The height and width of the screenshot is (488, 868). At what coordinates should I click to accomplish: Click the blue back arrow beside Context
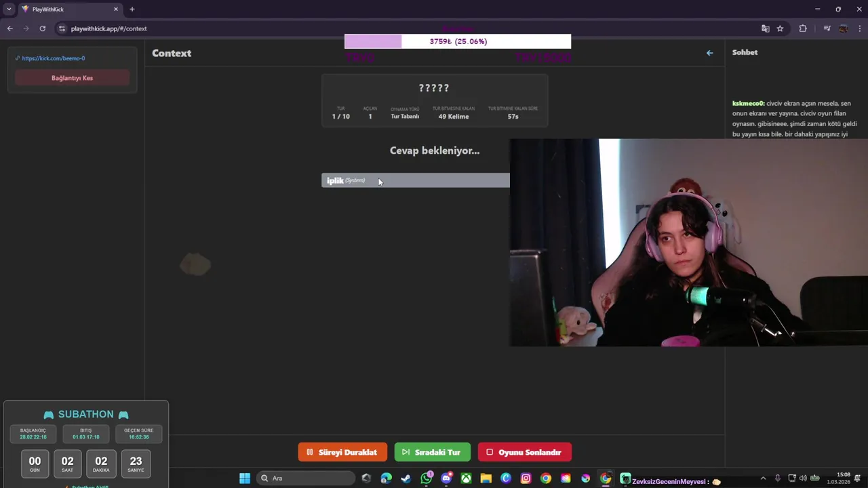(709, 53)
